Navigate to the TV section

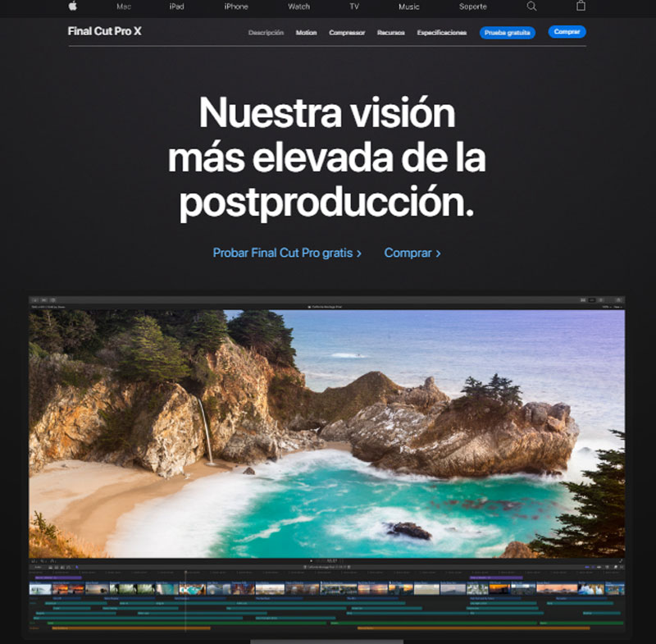pyautogui.click(x=354, y=7)
